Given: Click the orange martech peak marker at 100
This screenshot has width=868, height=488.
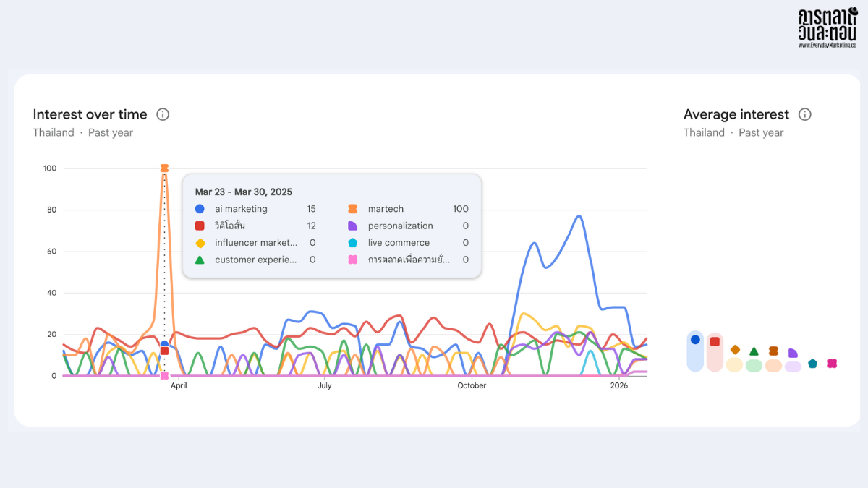Looking at the screenshot, I should coord(164,168).
